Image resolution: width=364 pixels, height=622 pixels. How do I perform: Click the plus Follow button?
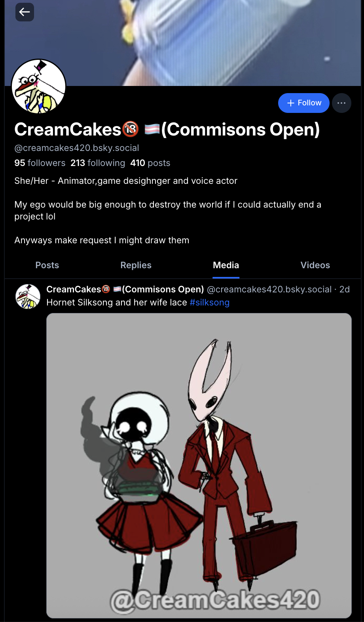pos(303,103)
